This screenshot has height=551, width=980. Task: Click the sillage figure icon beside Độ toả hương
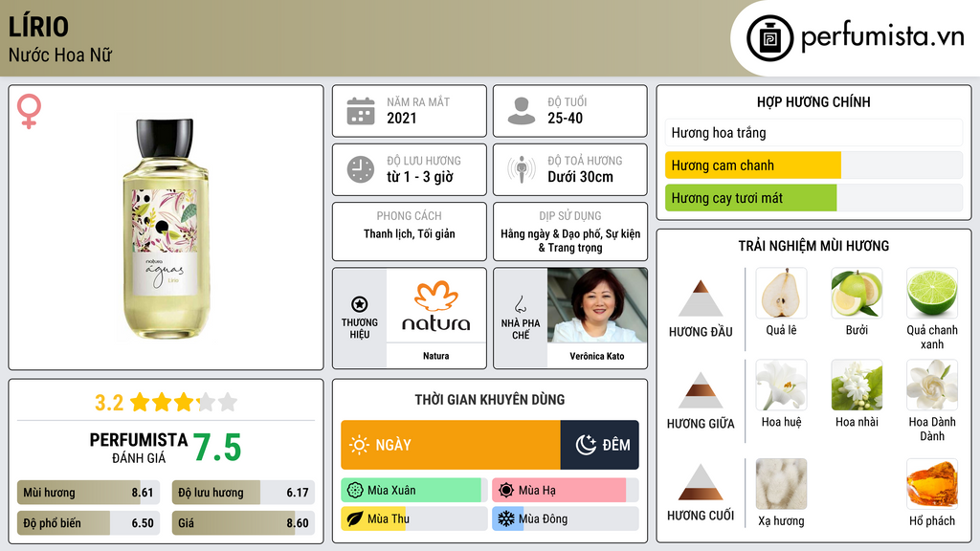522,169
